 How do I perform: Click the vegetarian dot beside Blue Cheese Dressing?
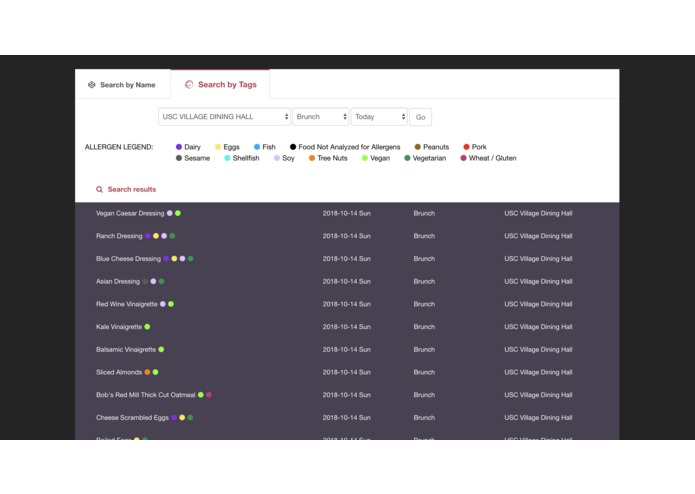pyautogui.click(x=191, y=259)
